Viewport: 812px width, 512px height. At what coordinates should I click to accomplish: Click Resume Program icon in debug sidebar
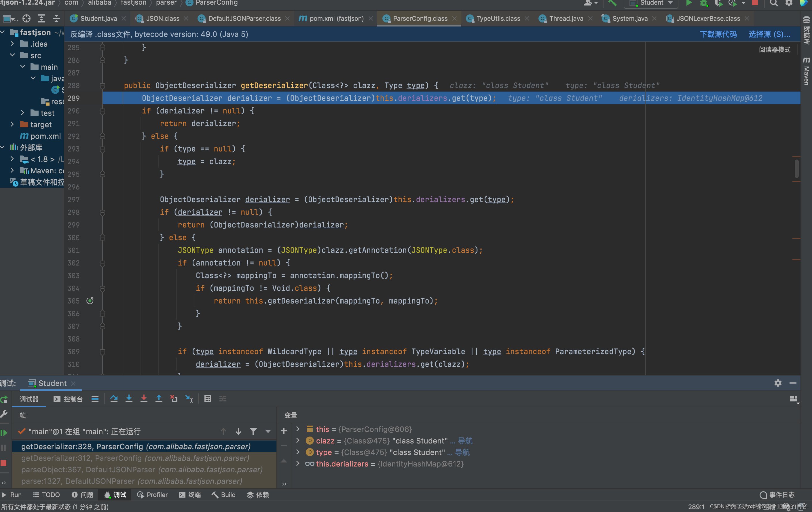(4, 433)
